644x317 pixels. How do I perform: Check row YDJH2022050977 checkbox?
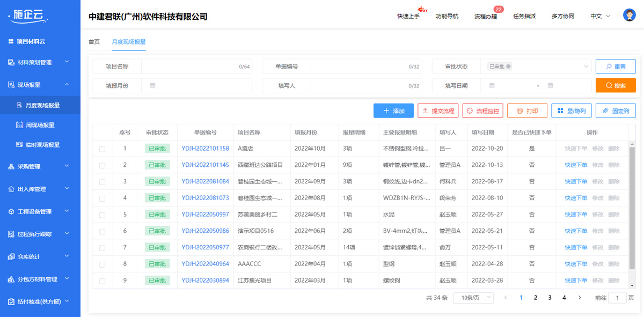(102, 248)
